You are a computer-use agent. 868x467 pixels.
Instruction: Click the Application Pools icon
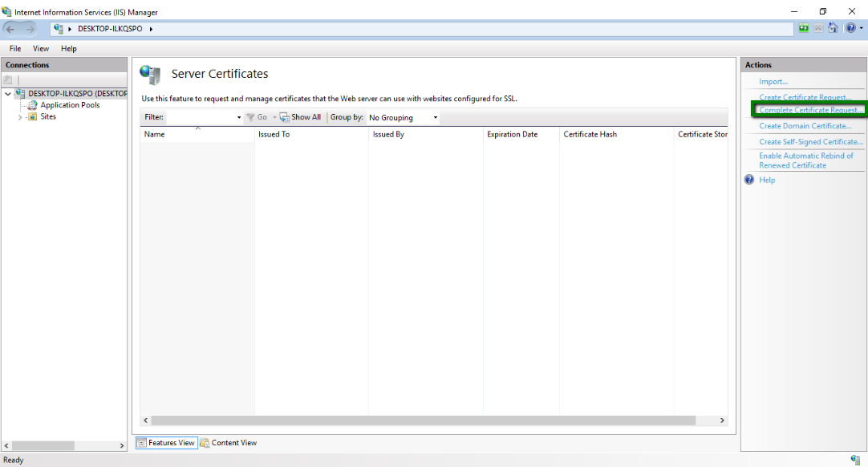[x=33, y=105]
